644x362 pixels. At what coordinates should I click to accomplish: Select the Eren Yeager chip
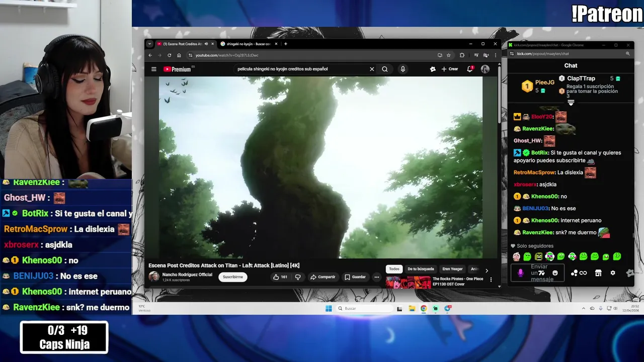click(x=452, y=269)
